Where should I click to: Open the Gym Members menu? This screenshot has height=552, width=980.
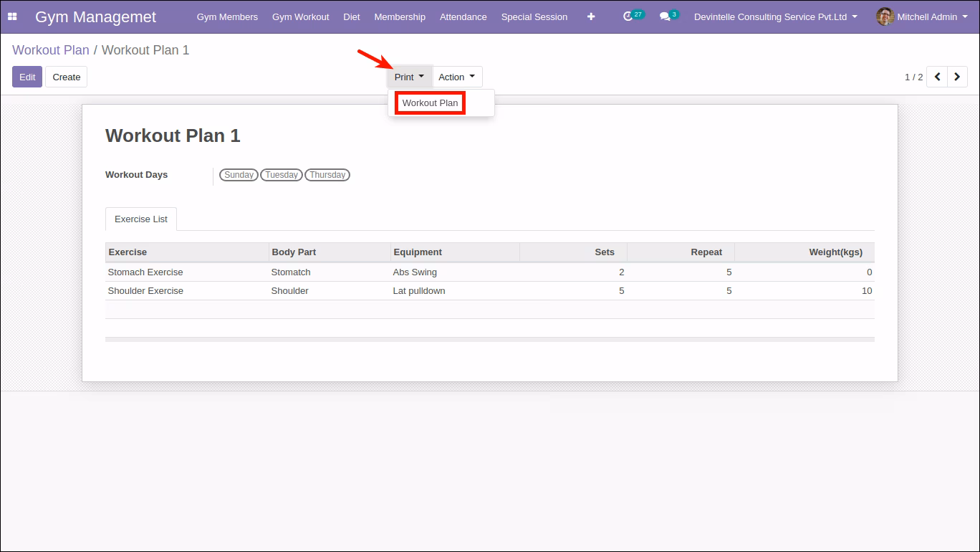tap(227, 16)
